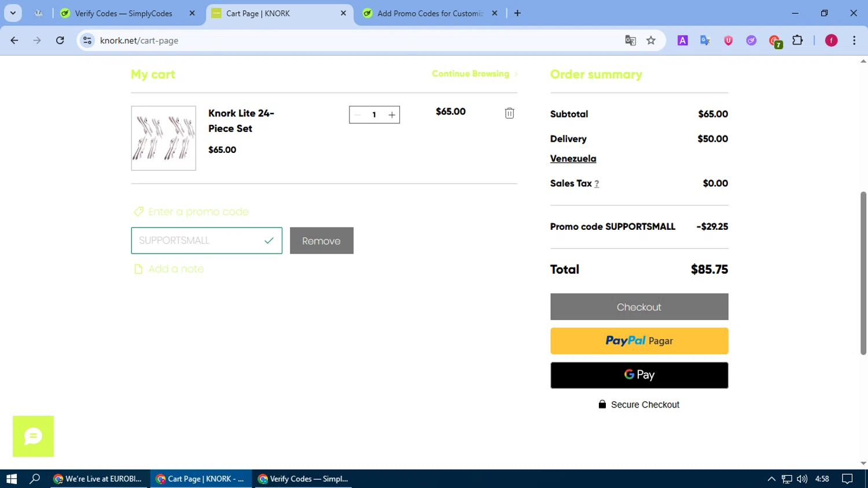Open We're Live at EUROBI taskbar window
This screenshot has width=868, height=488.
(x=100, y=479)
